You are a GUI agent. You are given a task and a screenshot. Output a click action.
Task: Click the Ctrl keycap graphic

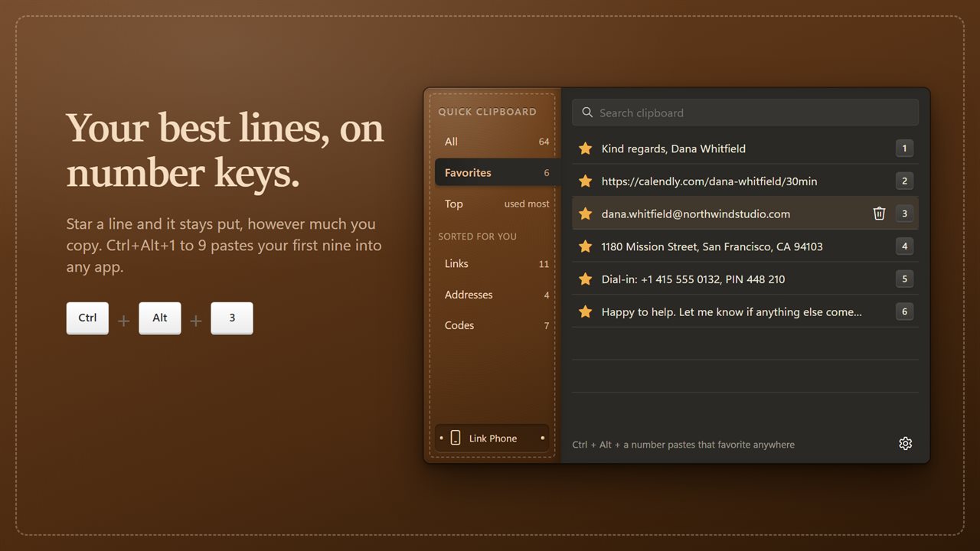coord(87,318)
